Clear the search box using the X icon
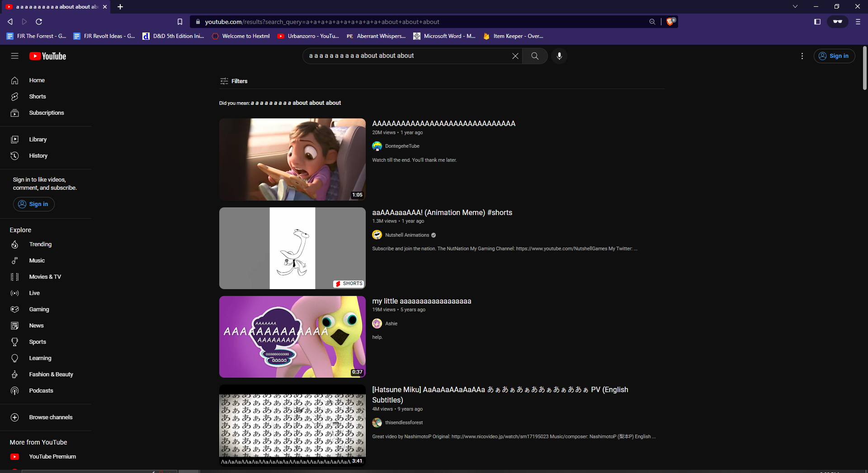The height and width of the screenshot is (473, 868). (x=515, y=56)
